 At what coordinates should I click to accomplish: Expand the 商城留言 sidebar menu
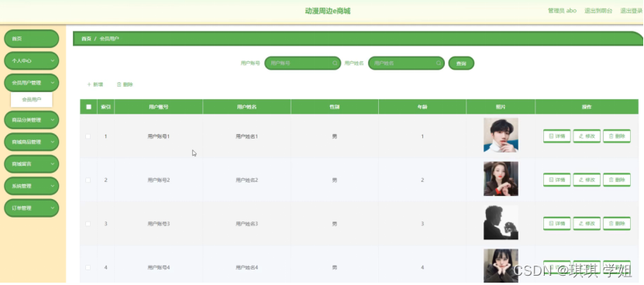pos(32,164)
